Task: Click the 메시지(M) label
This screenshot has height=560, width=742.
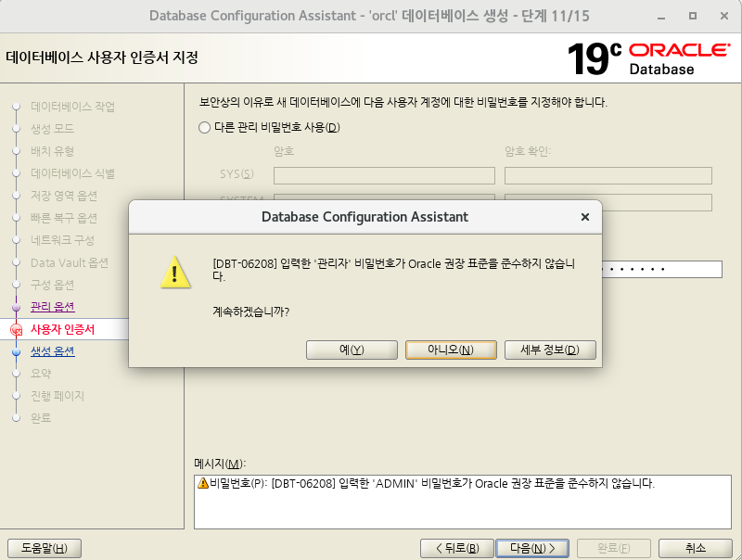Action: coord(220,464)
